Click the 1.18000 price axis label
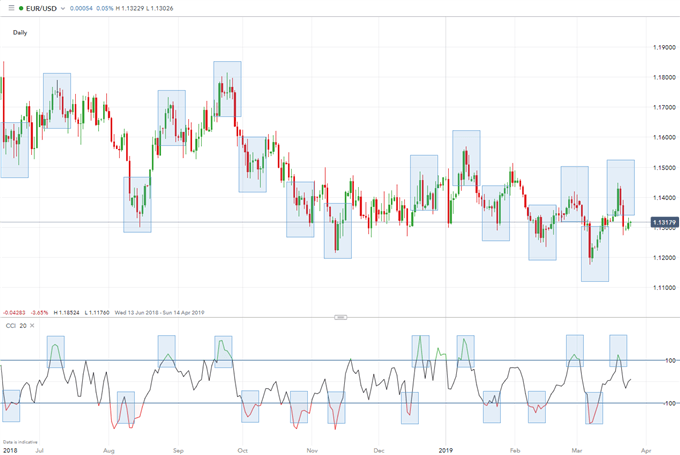The width and height of the screenshot is (680, 455). (x=664, y=77)
